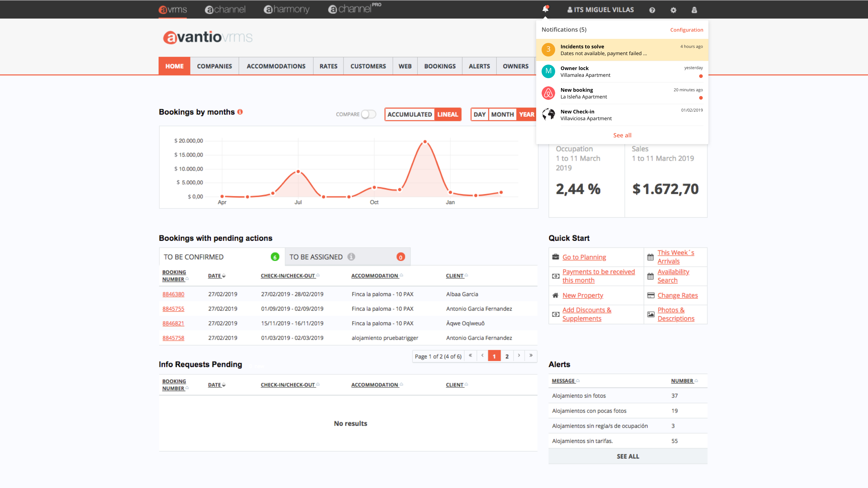
Task: Open booking number 8846380
Action: [173, 294]
